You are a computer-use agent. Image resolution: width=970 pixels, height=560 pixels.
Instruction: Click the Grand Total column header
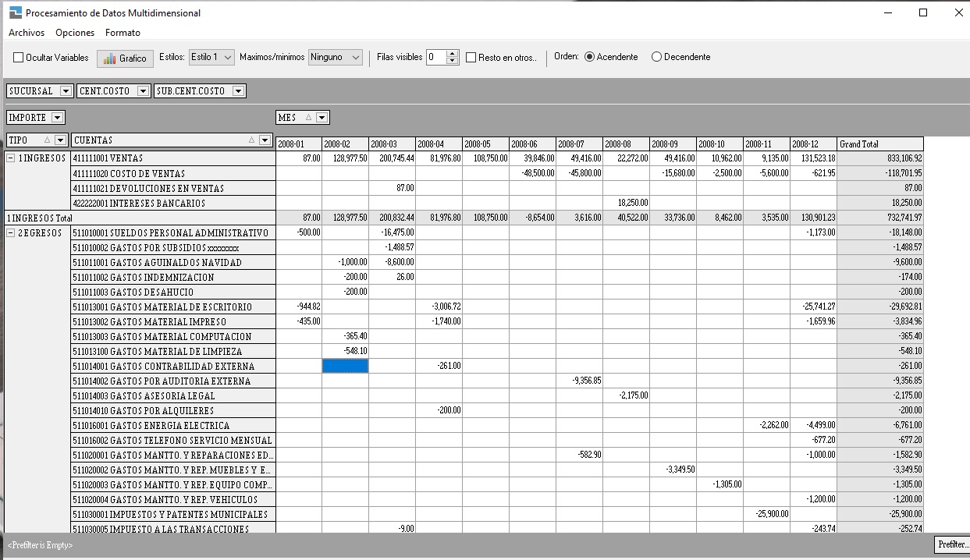[x=880, y=144]
